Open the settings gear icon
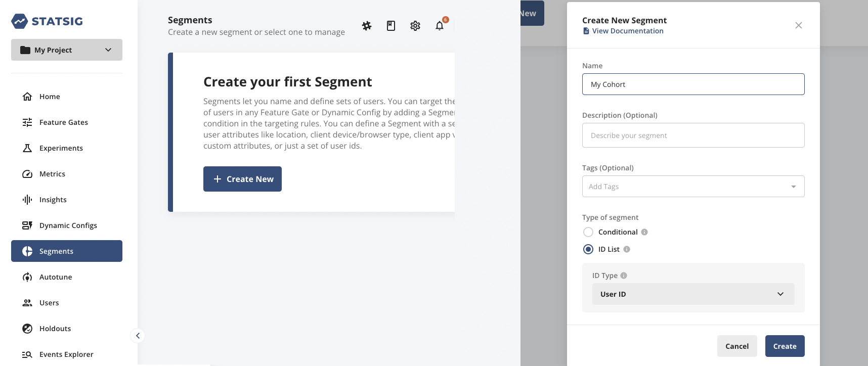 pos(415,26)
